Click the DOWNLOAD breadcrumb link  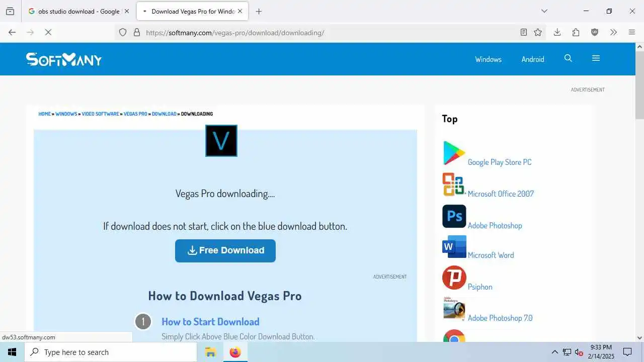tap(164, 114)
